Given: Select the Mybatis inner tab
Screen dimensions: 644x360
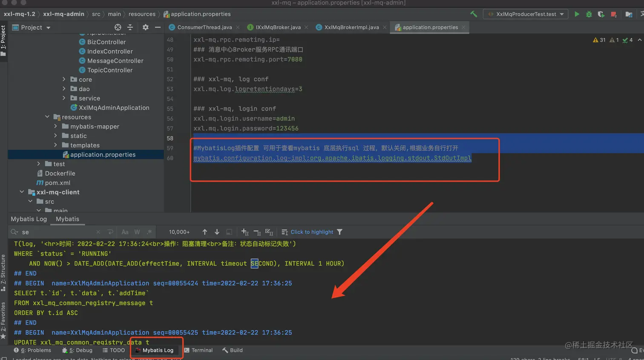Looking at the screenshot, I should click(67, 219).
